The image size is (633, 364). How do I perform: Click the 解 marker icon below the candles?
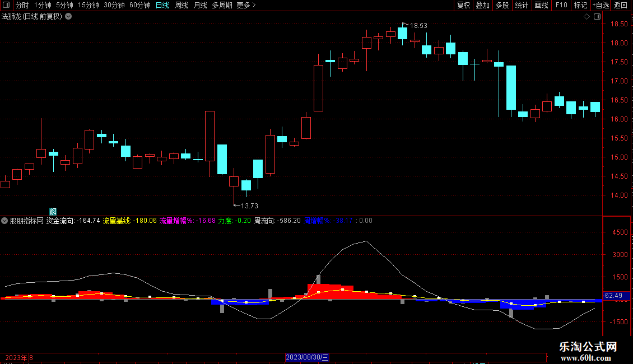53,212
